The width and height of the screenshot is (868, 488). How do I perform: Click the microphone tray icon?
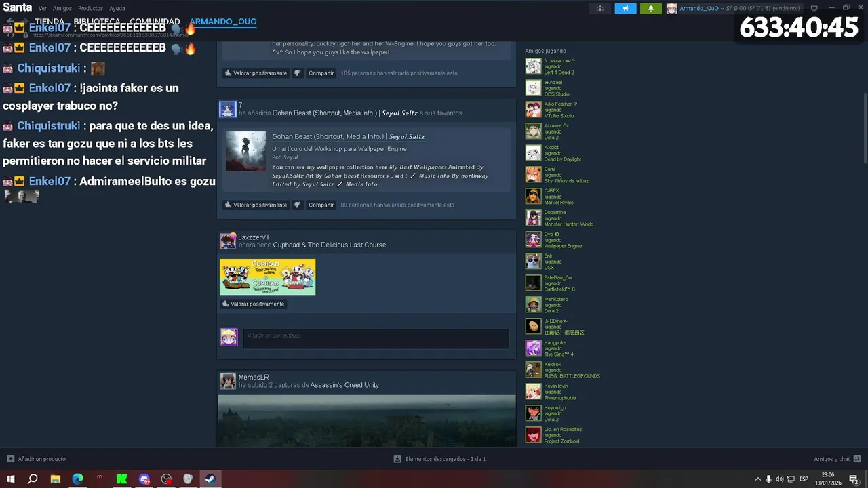coord(769,479)
